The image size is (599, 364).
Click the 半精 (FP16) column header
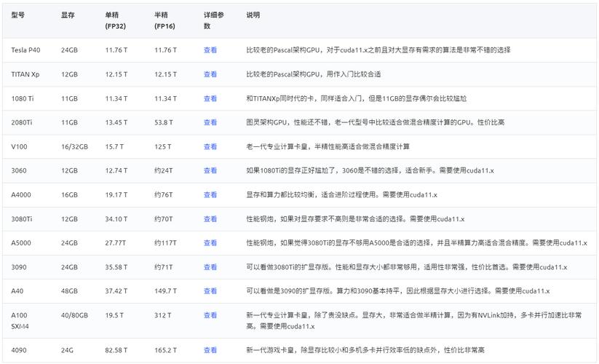[x=164, y=20]
